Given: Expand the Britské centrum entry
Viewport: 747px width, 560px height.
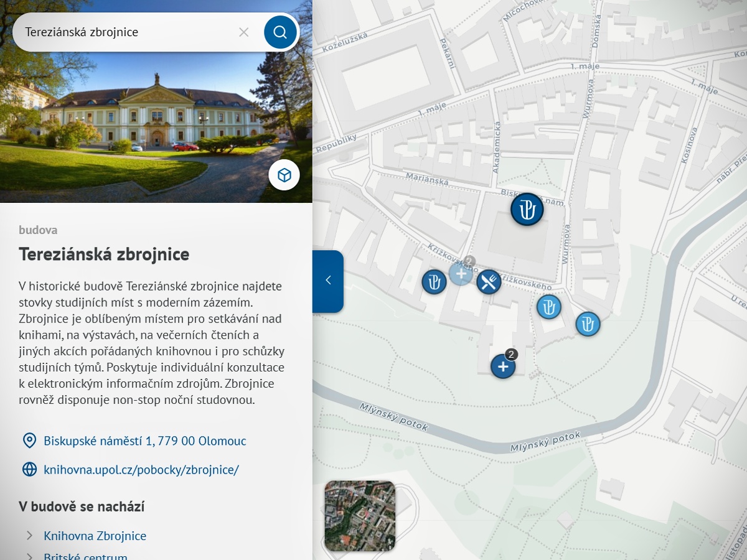Looking at the screenshot, I should point(85,556).
